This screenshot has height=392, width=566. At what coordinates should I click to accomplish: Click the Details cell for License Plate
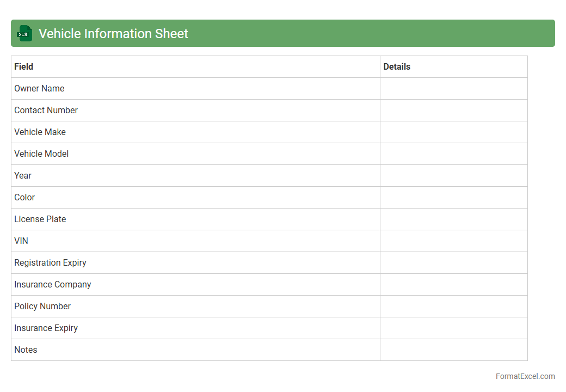453,219
